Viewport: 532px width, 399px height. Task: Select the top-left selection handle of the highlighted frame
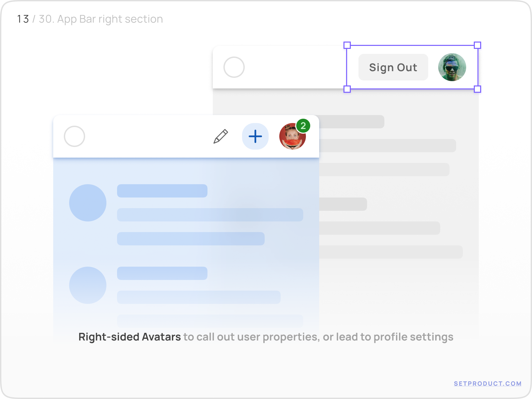[x=347, y=46]
